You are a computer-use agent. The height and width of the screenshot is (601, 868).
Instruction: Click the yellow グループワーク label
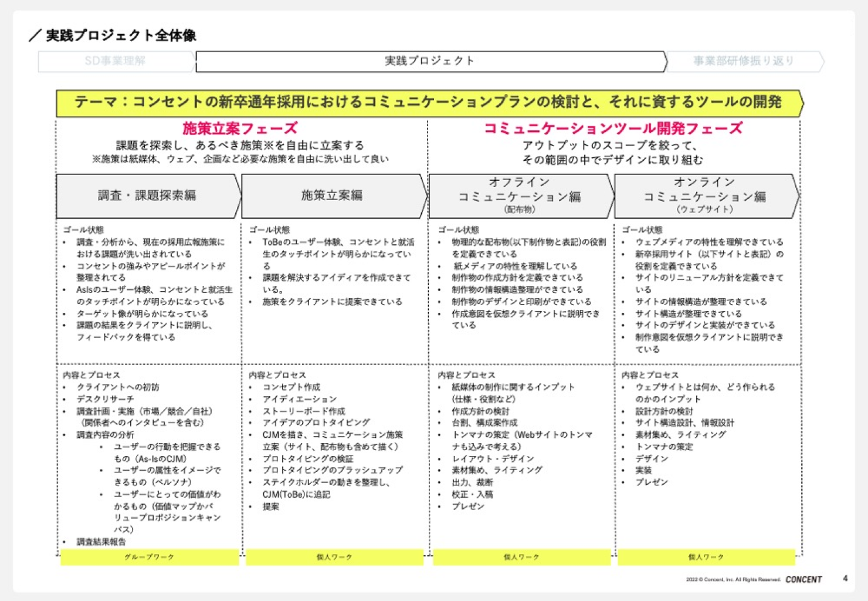point(149,557)
